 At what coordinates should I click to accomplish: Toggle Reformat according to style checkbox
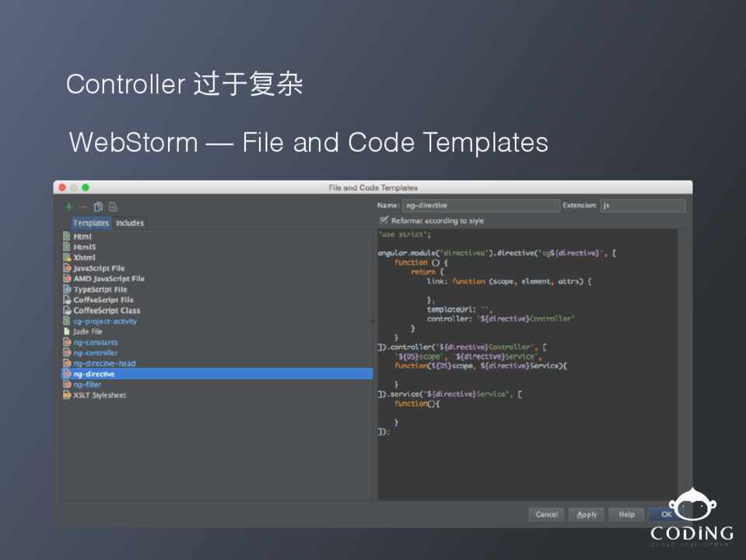pos(384,221)
